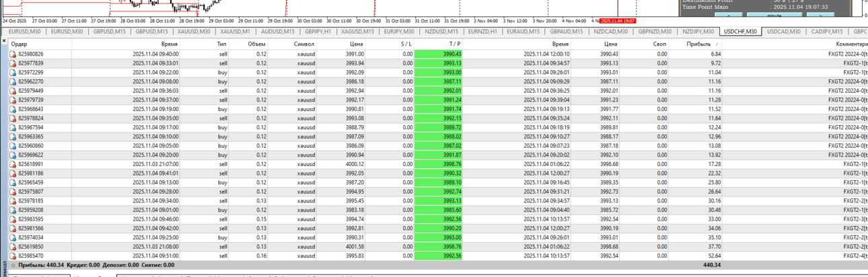868x277 pixels.
Task: Open the XAUUSD,M1 chart tab
Action: [235, 32]
